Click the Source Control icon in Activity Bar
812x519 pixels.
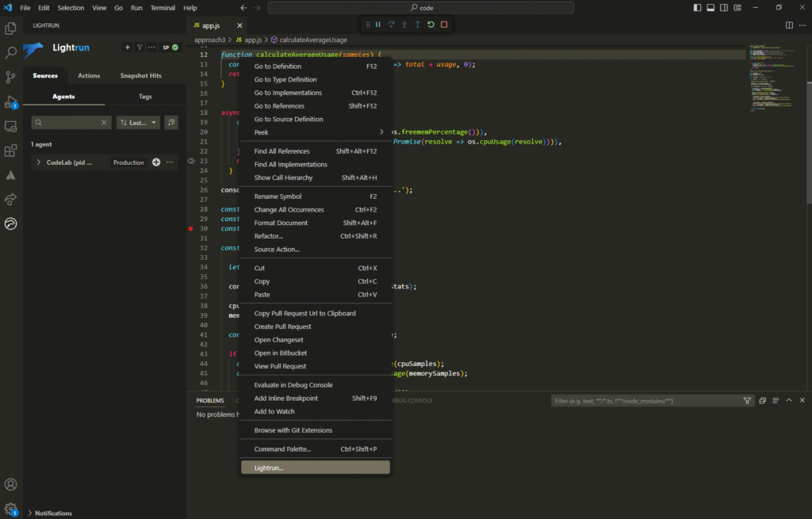(x=11, y=76)
